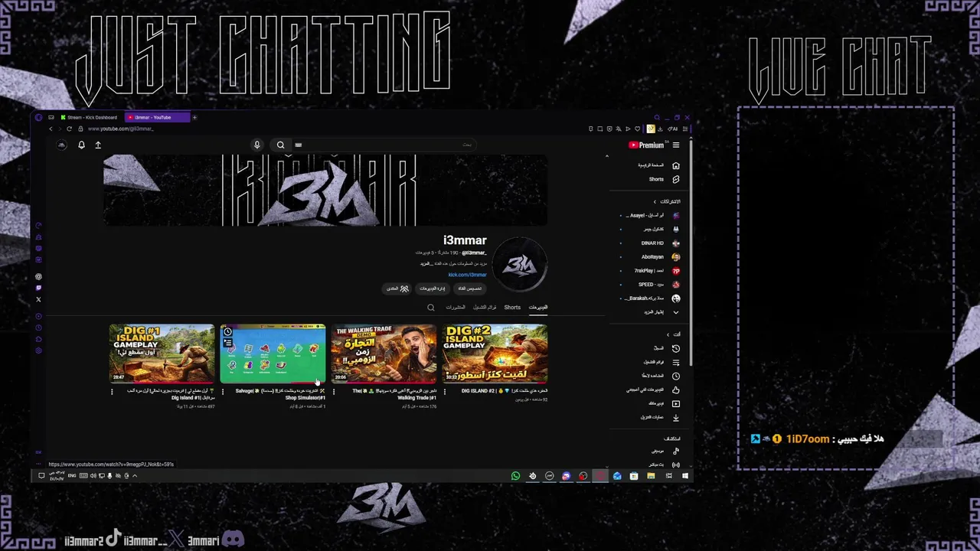Viewport: 980px width, 551px height.
Task: Open notification center on taskbar
Action: pyautogui.click(x=41, y=476)
